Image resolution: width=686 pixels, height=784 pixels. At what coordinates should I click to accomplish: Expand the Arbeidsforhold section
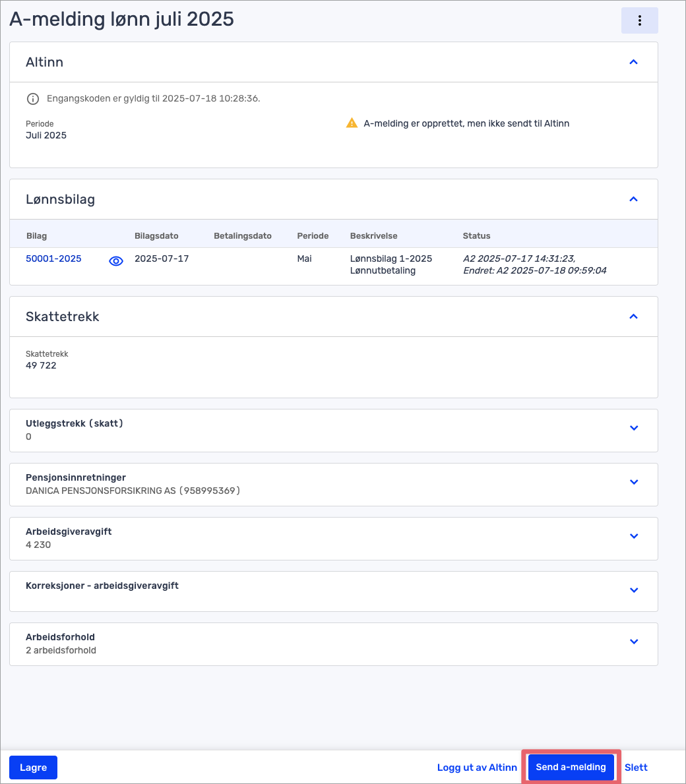[x=634, y=642]
